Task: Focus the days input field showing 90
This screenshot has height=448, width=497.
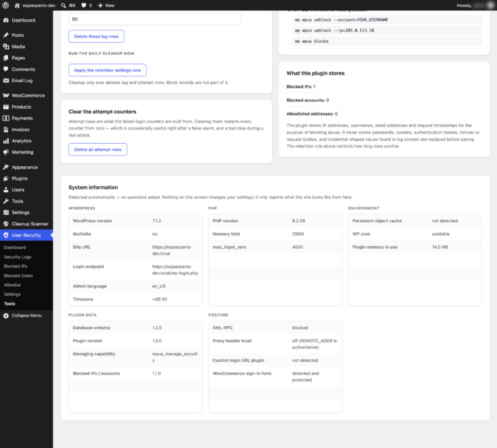Action: click(155, 19)
